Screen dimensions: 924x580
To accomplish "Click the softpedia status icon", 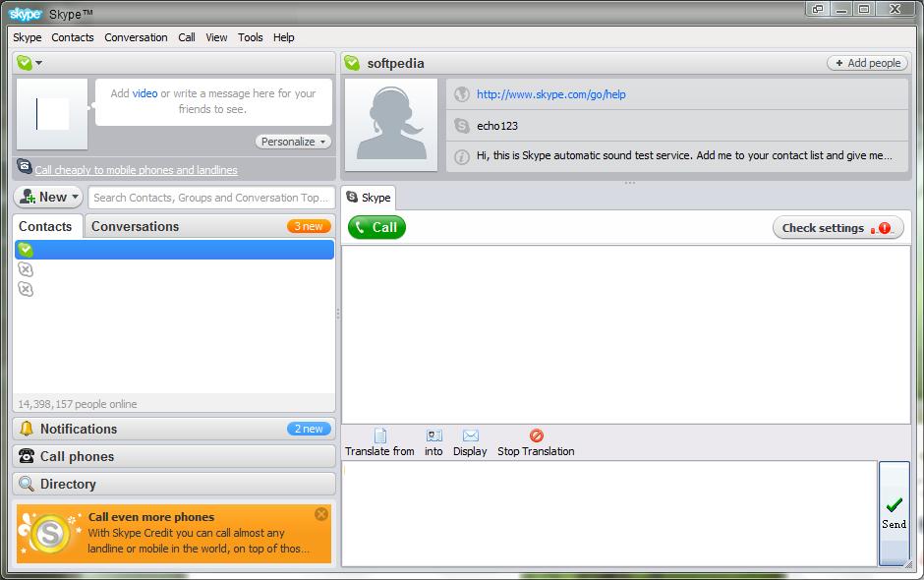I will (352, 63).
